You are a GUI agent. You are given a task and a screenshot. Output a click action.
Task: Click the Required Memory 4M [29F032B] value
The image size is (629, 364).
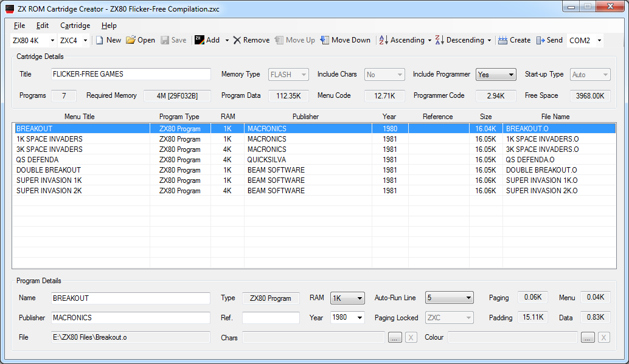click(177, 96)
